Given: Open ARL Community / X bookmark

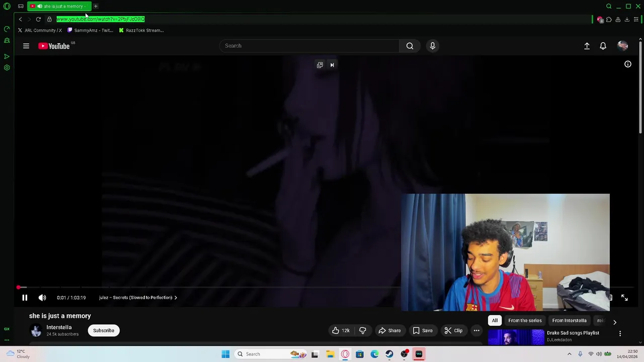Looking at the screenshot, I should coord(40,30).
